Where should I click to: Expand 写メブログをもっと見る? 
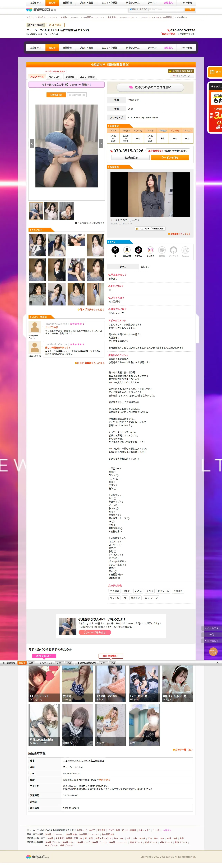91,309
